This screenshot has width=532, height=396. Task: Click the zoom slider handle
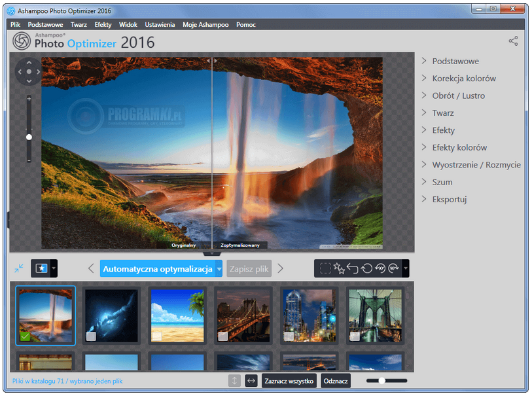[29, 137]
